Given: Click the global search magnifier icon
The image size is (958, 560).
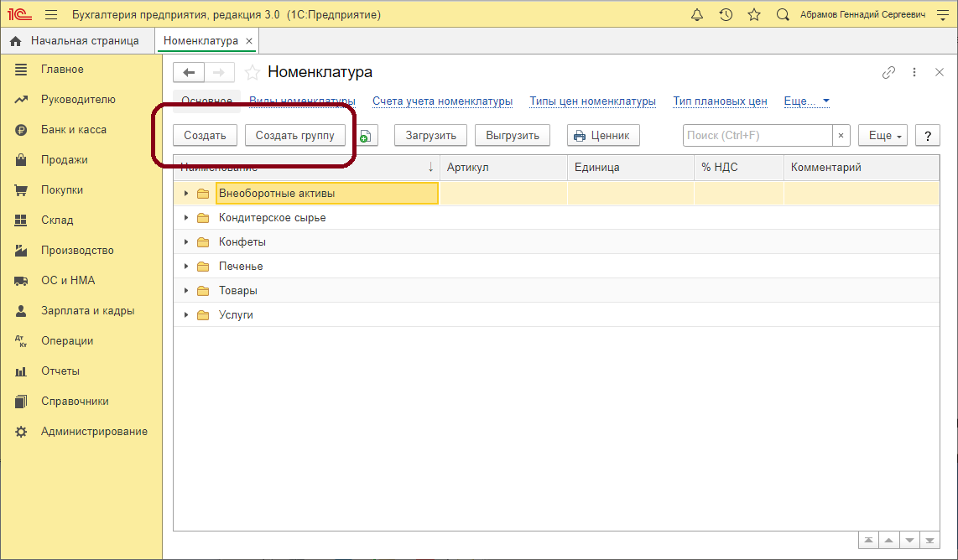Looking at the screenshot, I should coord(783,15).
